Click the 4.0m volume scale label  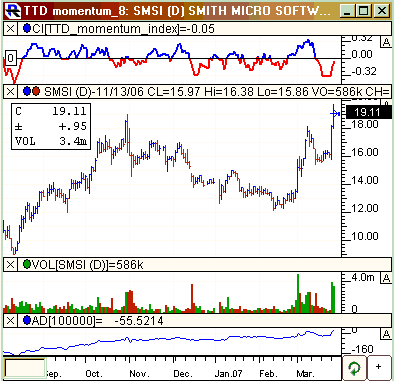point(363,277)
